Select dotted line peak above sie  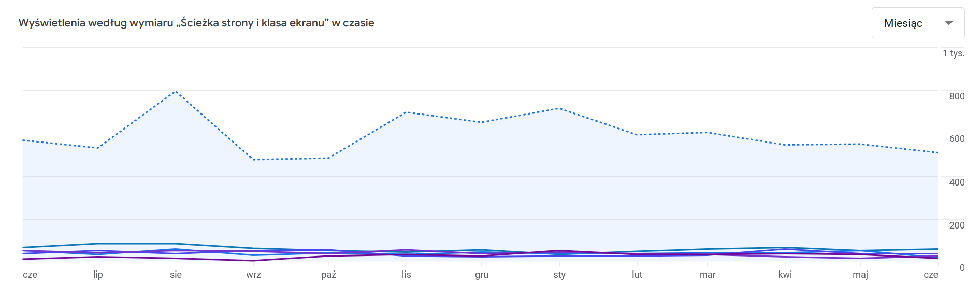(x=176, y=92)
